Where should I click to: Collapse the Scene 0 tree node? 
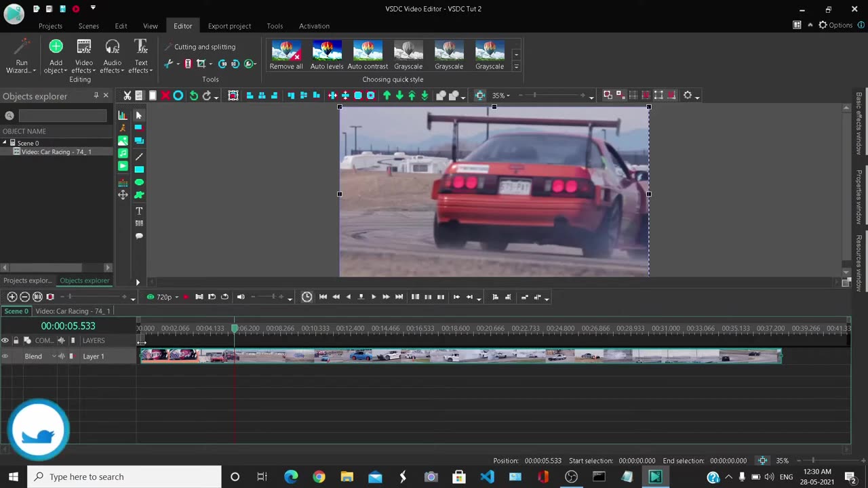(4, 143)
